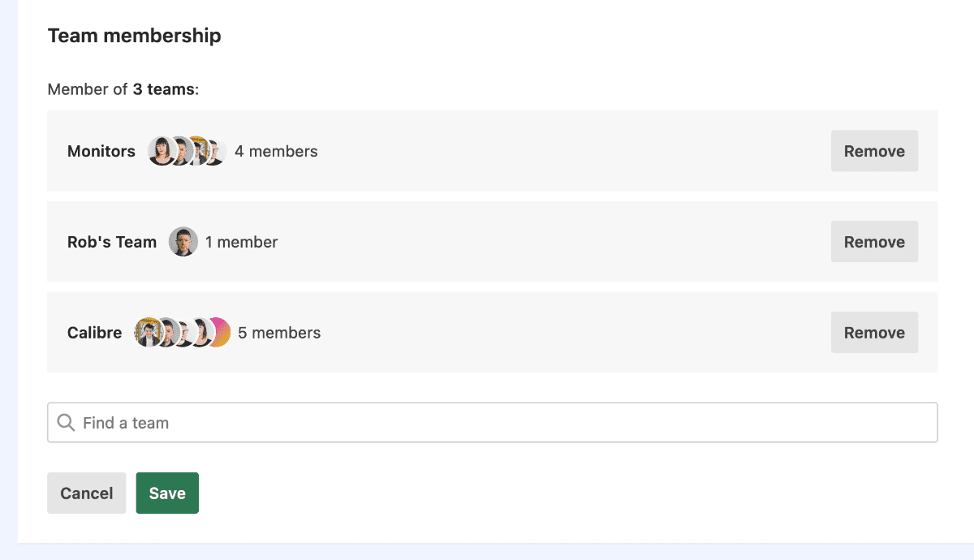Click the 4 members label for Monitors
The height and width of the screenshot is (560, 974).
(x=276, y=151)
